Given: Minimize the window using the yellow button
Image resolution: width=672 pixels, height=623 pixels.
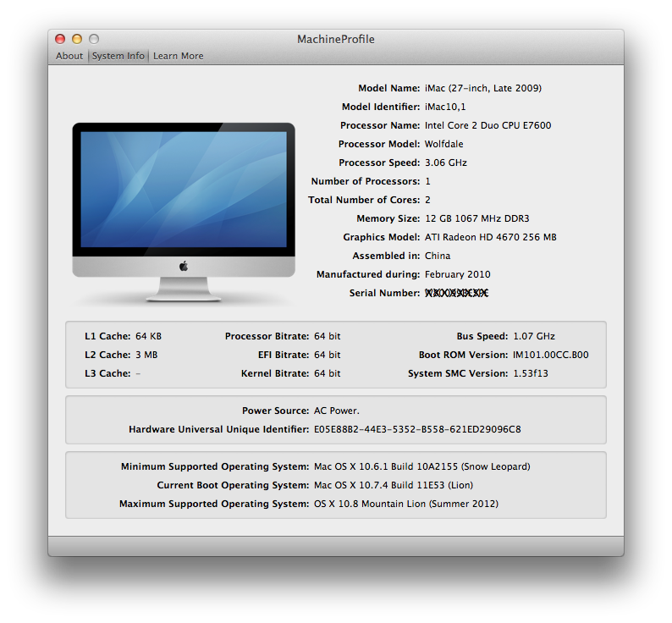Looking at the screenshot, I should (77, 39).
